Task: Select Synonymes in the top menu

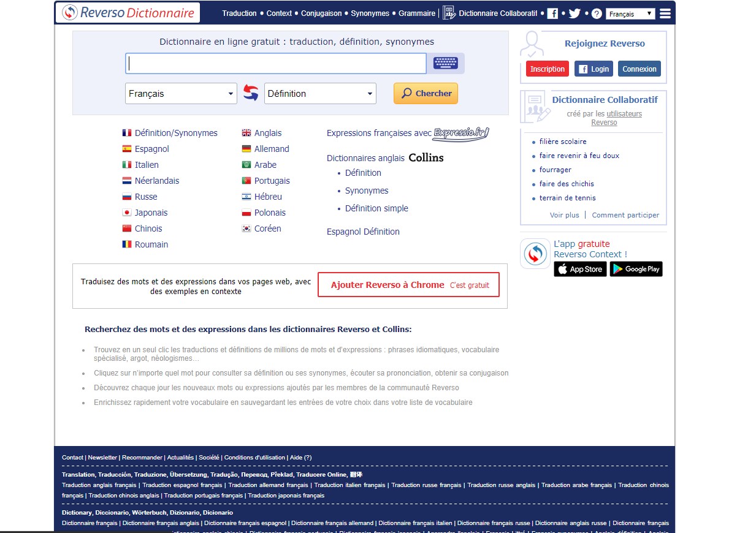Action: 370,13
